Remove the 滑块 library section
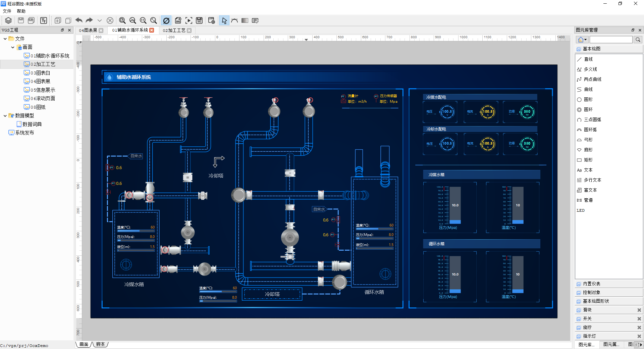644x349 pixels. pos(639,310)
